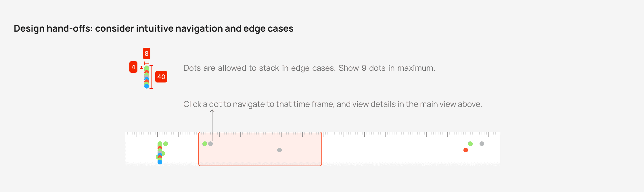Click the tall vertical height bracket beside the 40 badge
This screenshot has height=192, width=644.
tap(151, 77)
